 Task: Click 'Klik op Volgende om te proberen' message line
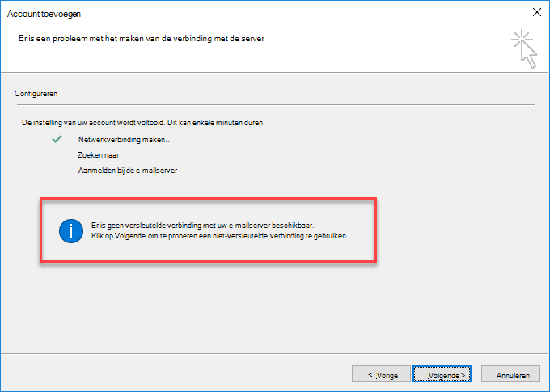(219, 236)
